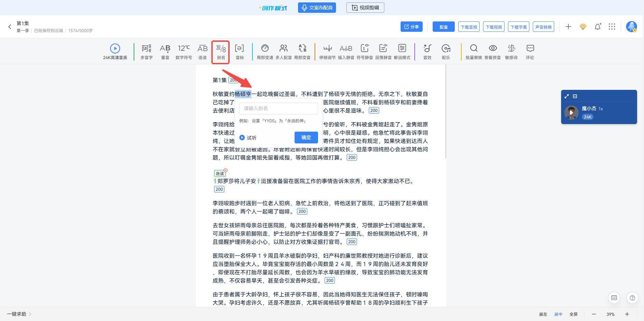Select the 别名 alias tool

click(x=221, y=52)
